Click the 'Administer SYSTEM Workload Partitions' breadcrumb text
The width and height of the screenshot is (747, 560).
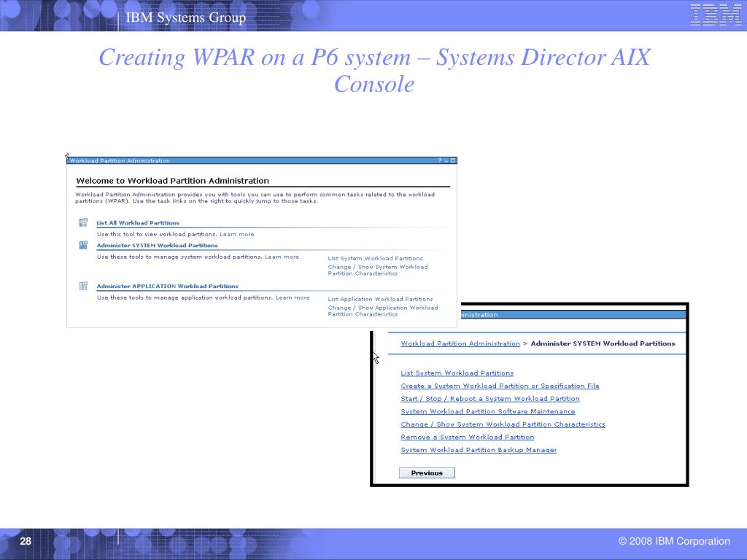point(603,343)
